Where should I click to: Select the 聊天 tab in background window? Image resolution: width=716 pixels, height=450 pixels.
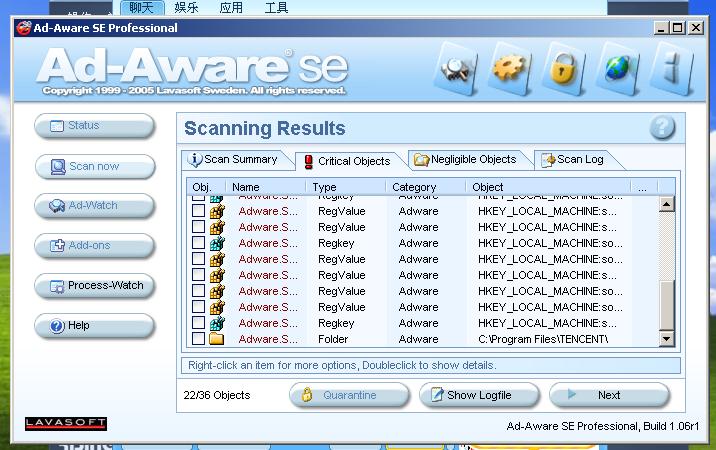pos(142,7)
